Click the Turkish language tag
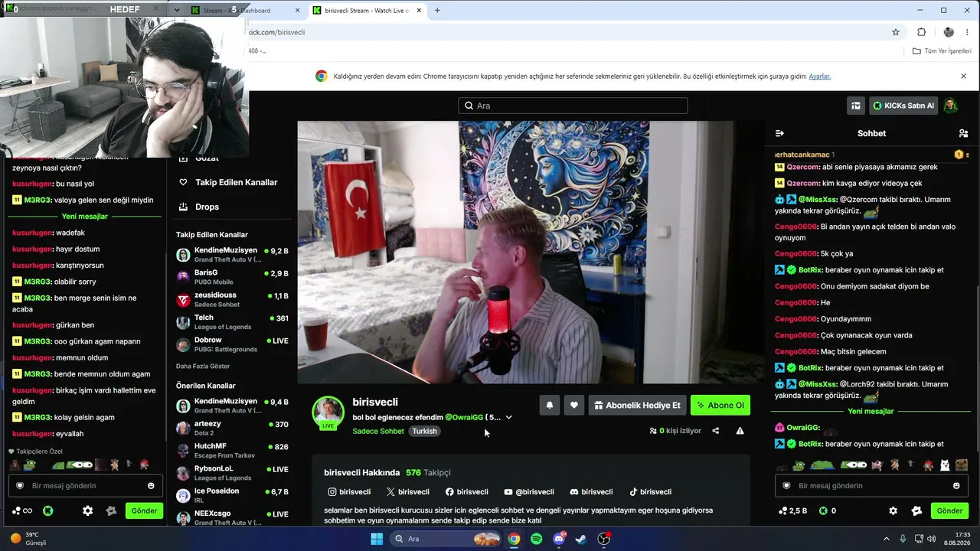 coord(424,431)
